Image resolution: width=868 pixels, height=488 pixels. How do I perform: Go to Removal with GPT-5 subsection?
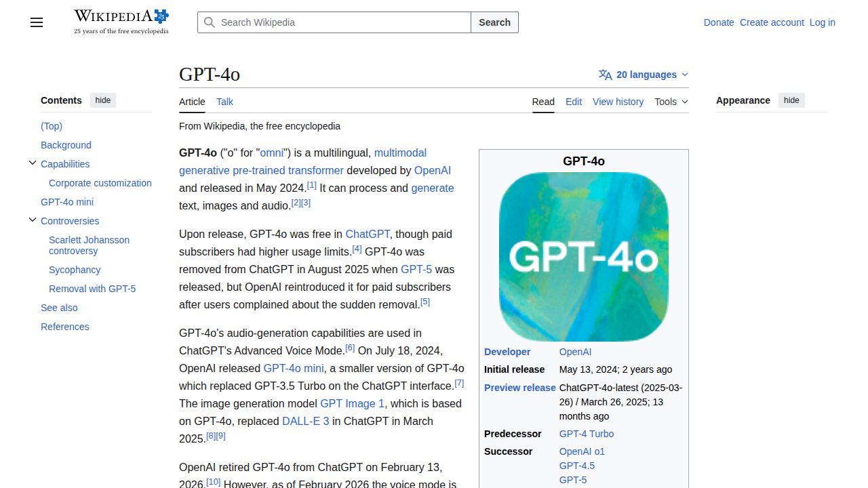pyautogui.click(x=92, y=289)
